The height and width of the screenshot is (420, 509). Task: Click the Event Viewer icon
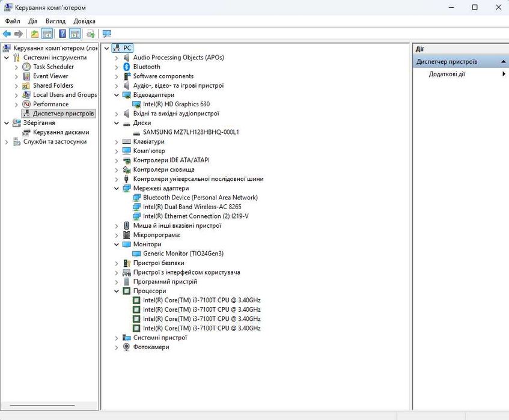26,76
